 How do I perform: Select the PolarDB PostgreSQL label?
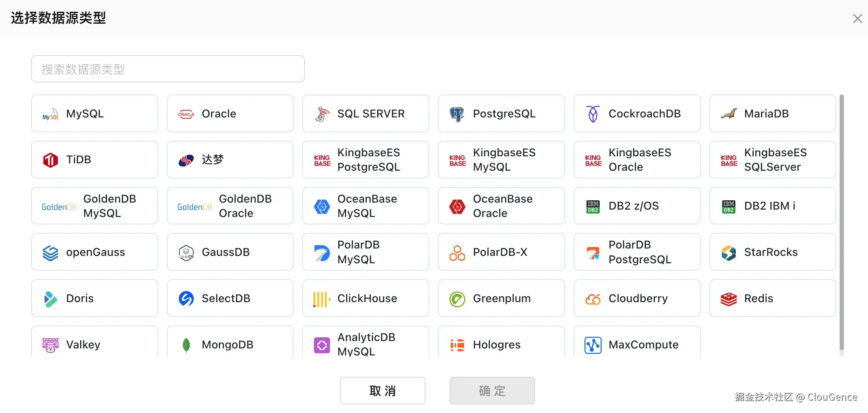click(x=640, y=252)
